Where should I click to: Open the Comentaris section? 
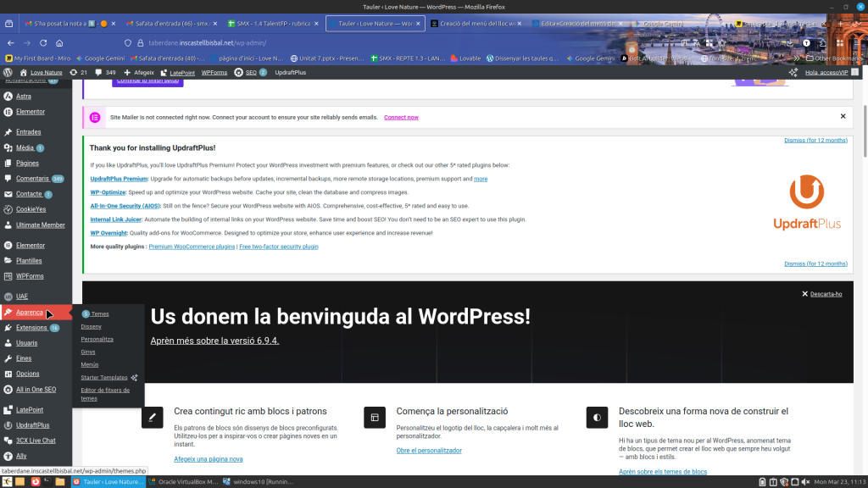32,179
